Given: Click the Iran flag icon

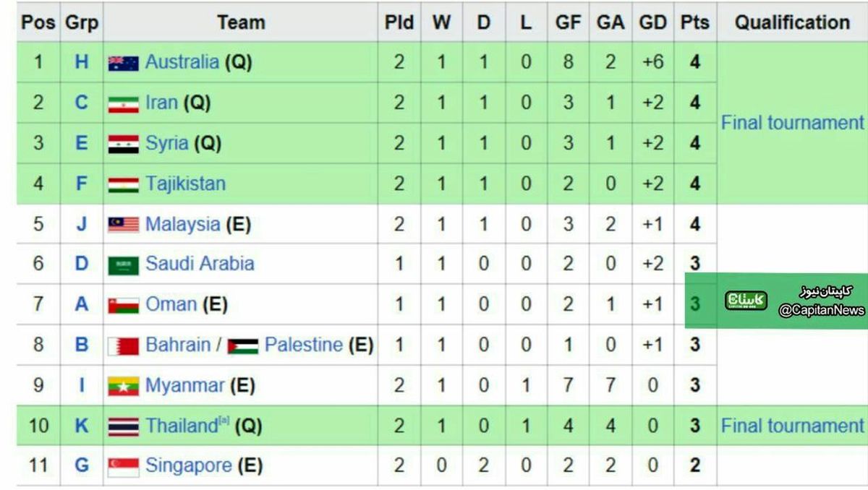Looking at the screenshot, I should [124, 103].
